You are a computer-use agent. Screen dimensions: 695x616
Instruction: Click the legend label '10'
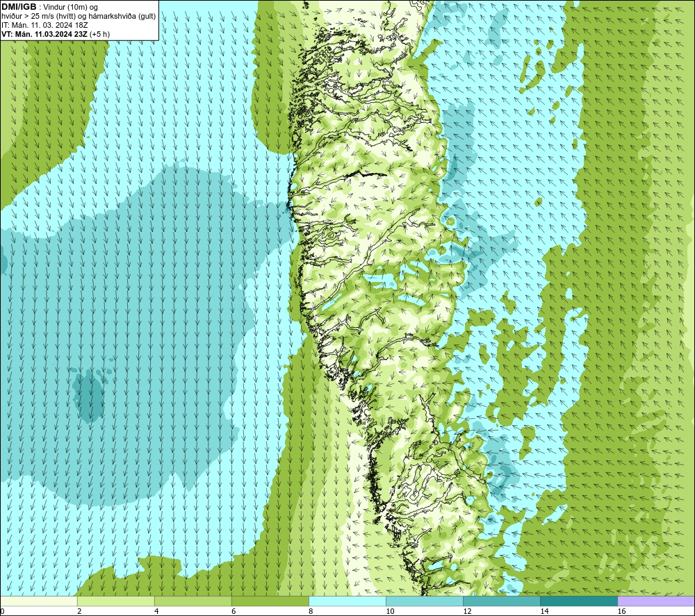(x=390, y=611)
